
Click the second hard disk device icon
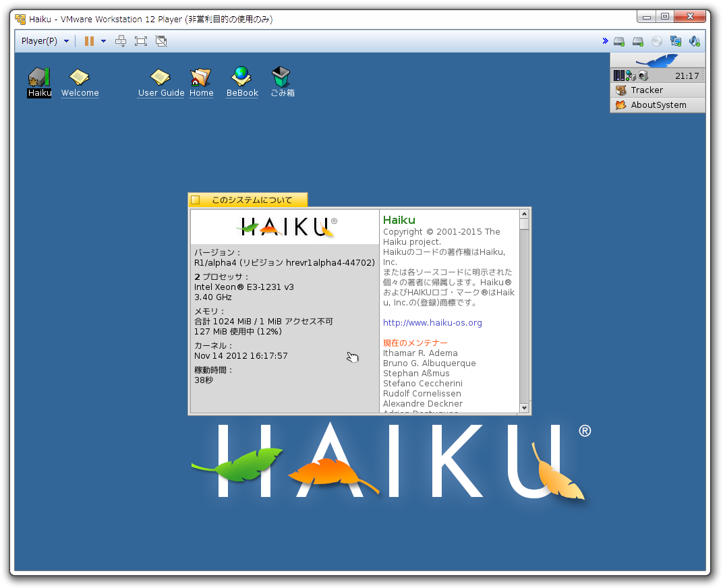[x=638, y=42]
